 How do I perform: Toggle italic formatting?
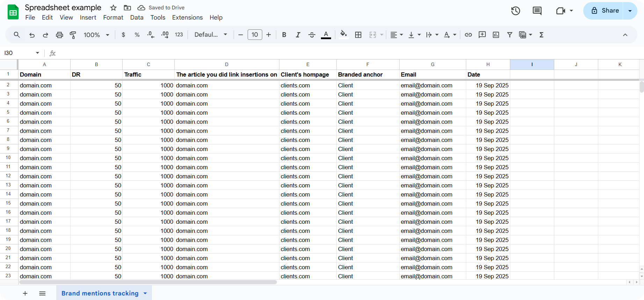(x=298, y=35)
